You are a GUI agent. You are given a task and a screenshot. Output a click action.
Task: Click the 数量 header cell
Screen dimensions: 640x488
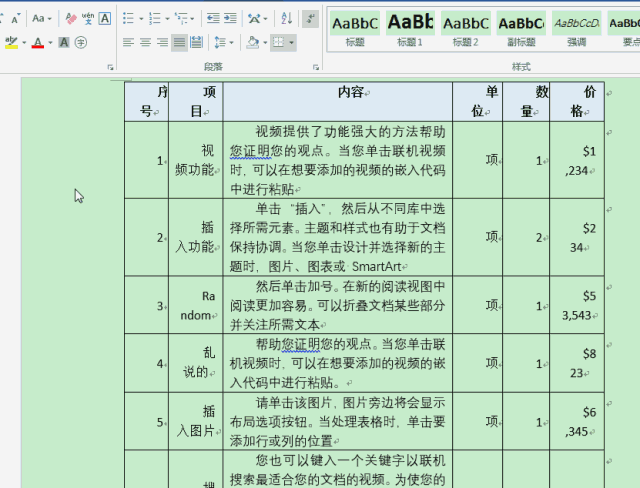[x=526, y=102]
